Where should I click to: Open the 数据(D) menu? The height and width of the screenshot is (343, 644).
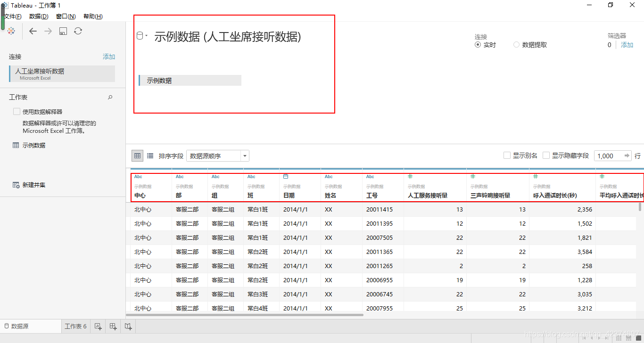point(39,16)
